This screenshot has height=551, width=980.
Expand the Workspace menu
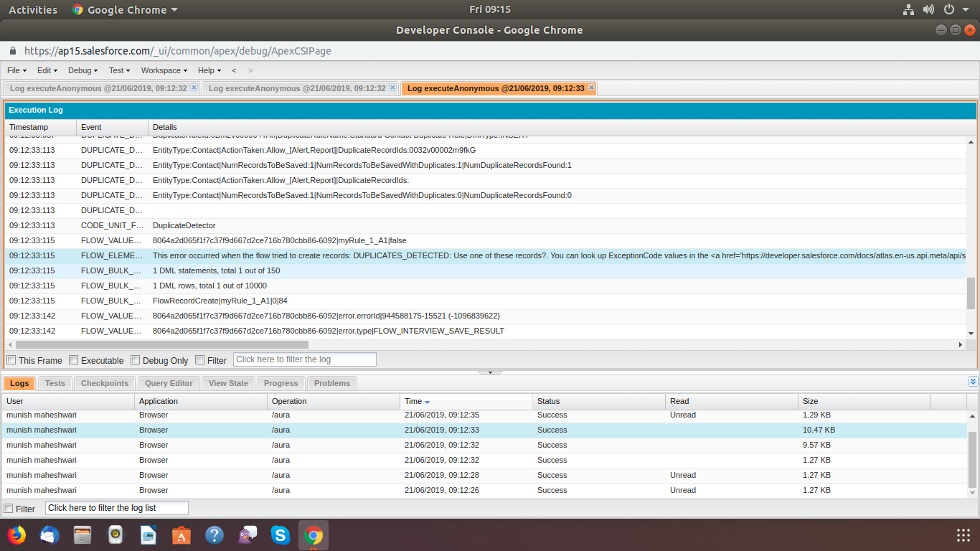pyautogui.click(x=164, y=70)
